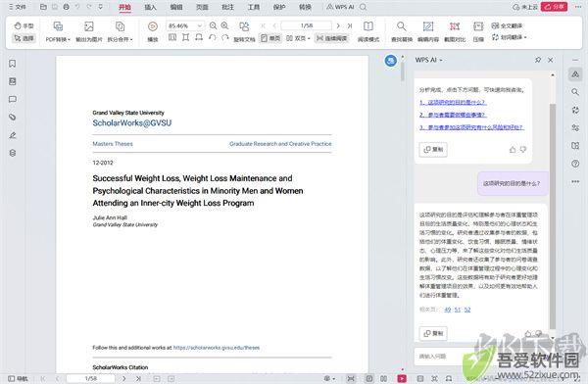Click the ScholarWorks@GVSU link in document
This screenshot has height=384, width=588.
click(132, 123)
